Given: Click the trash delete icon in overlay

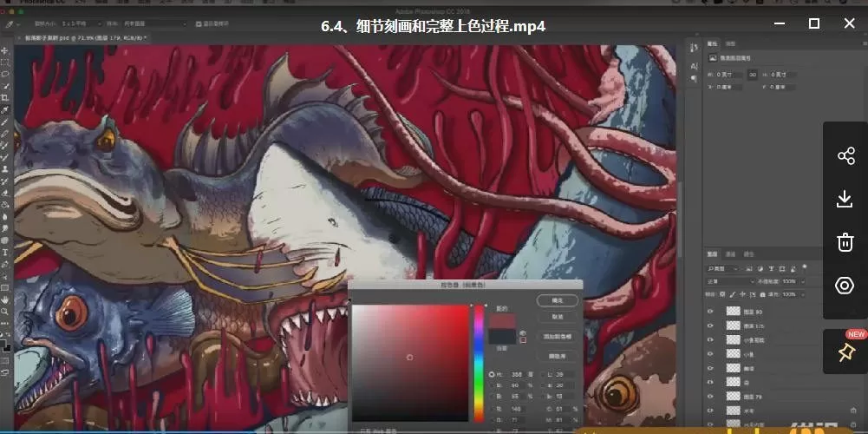Looking at the screenshot, I should 845,242.
